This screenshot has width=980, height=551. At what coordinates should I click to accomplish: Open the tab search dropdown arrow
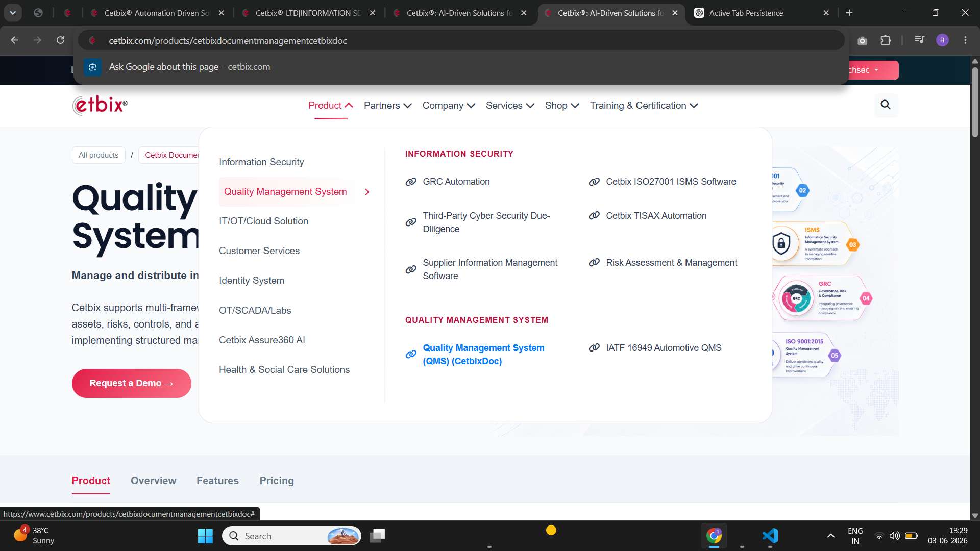click(13, 13)
